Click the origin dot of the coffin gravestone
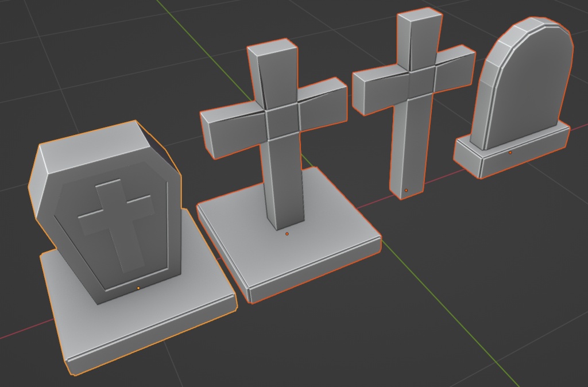The height and width of the screenshot is (387, 588). pos(138,288)
